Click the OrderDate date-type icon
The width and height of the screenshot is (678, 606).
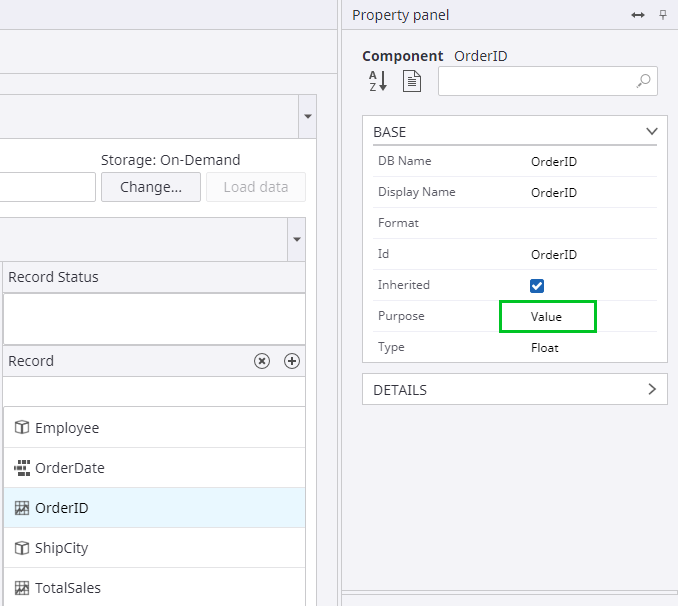coord(22,467)
